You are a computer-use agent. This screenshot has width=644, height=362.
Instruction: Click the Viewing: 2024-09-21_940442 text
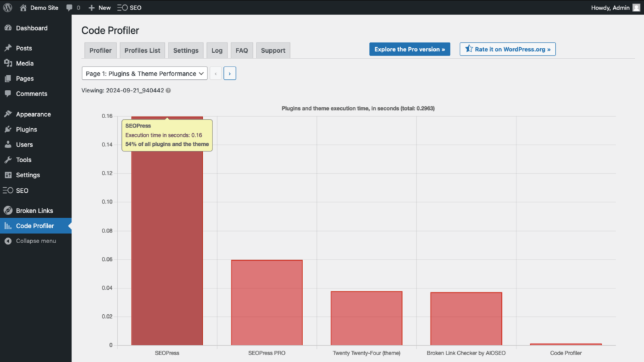(123, 90)
